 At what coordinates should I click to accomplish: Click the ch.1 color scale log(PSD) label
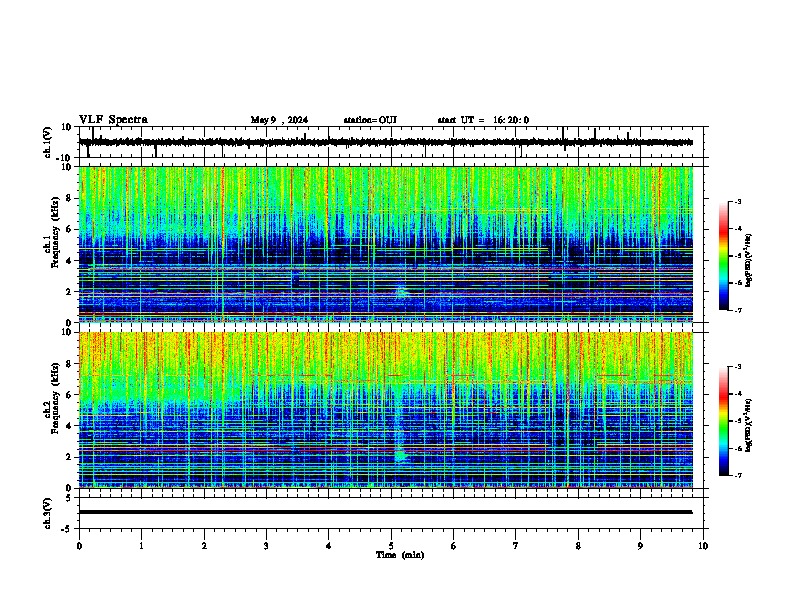click(749, 260)
